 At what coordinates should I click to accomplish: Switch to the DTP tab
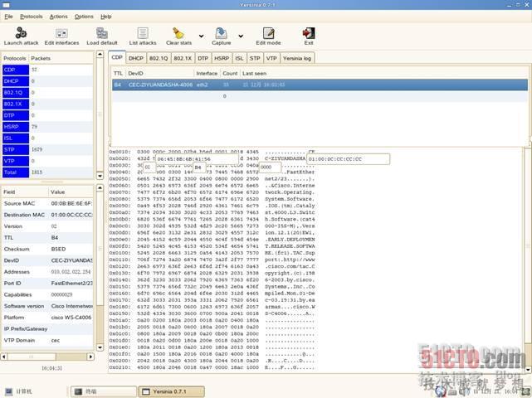point(203,58)
